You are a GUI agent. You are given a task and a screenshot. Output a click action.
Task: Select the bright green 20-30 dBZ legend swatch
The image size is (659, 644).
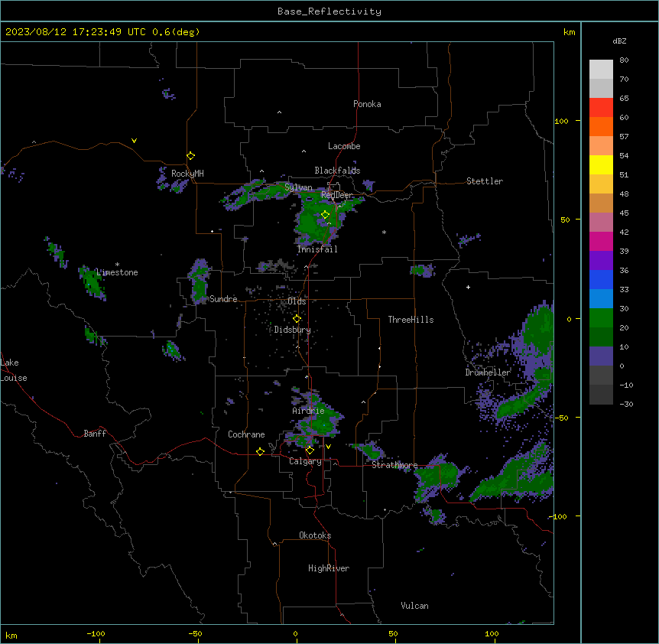601,318
